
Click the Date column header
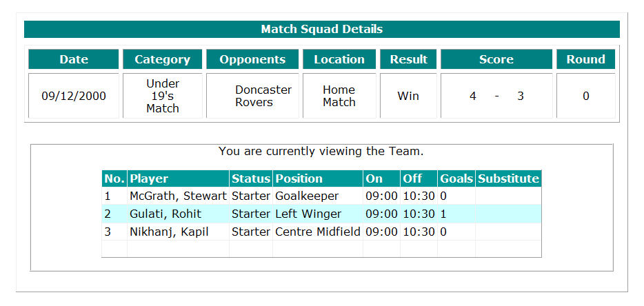tap(74, 59)
